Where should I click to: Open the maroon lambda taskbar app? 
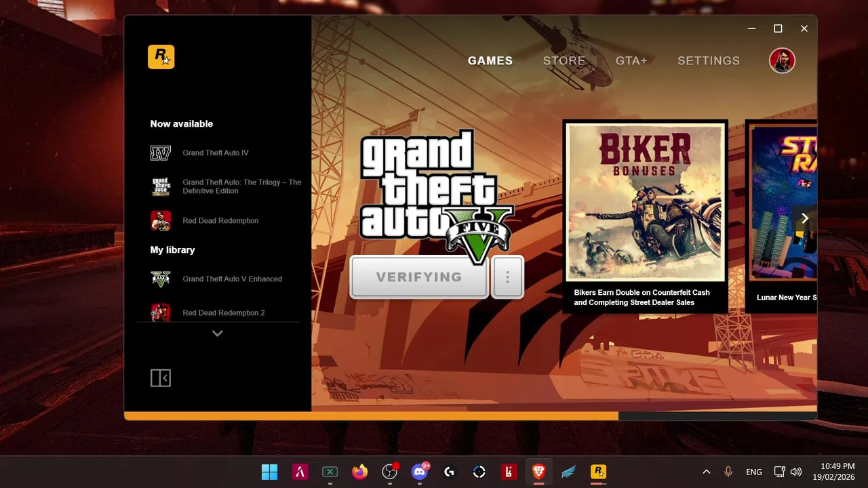click(300, 472)
